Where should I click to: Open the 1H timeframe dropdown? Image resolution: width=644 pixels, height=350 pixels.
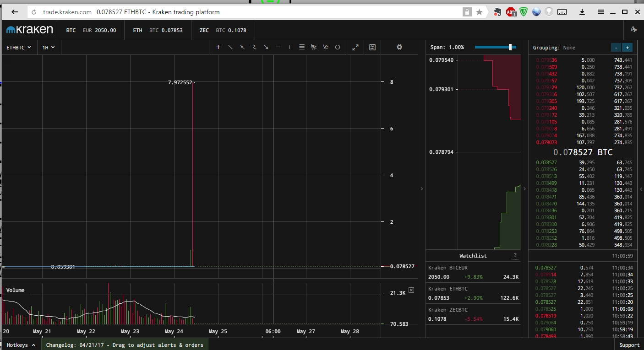(x=49, y=47)
